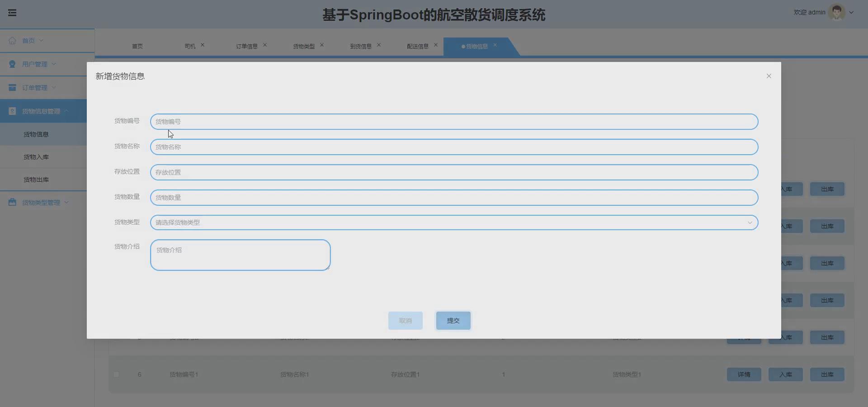Close the 货物类型 tab
The image size is (868, 407).
click(x=322, y=45)
